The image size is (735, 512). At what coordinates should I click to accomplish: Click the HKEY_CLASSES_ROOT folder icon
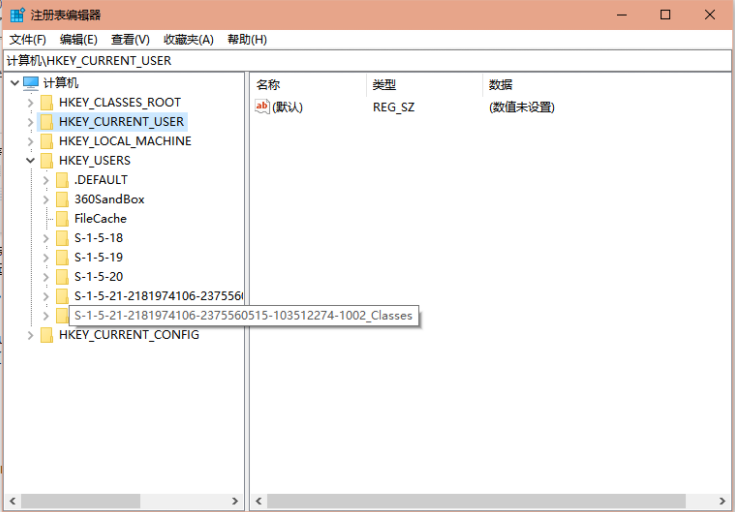point(47,103)
